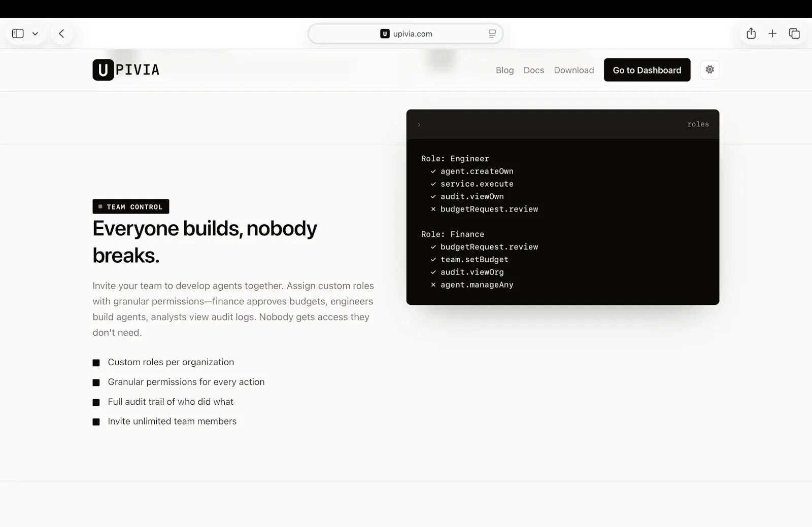812x527 pixels.
Task: Click the x mark beside Engineer budgetRequest.review
Action: coord(433,209)
